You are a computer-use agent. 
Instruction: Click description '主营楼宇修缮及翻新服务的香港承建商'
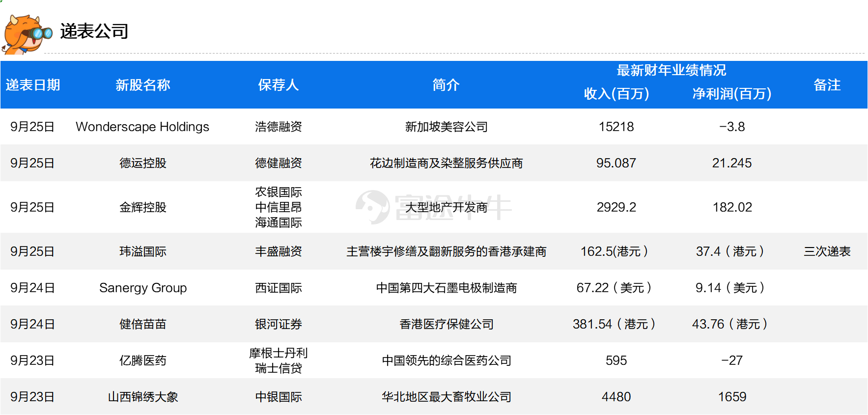pyautogui.click(x=446, y=251)
